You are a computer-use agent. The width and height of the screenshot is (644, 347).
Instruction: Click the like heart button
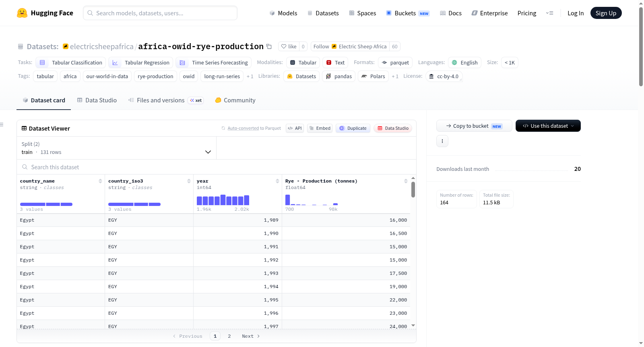289,46
